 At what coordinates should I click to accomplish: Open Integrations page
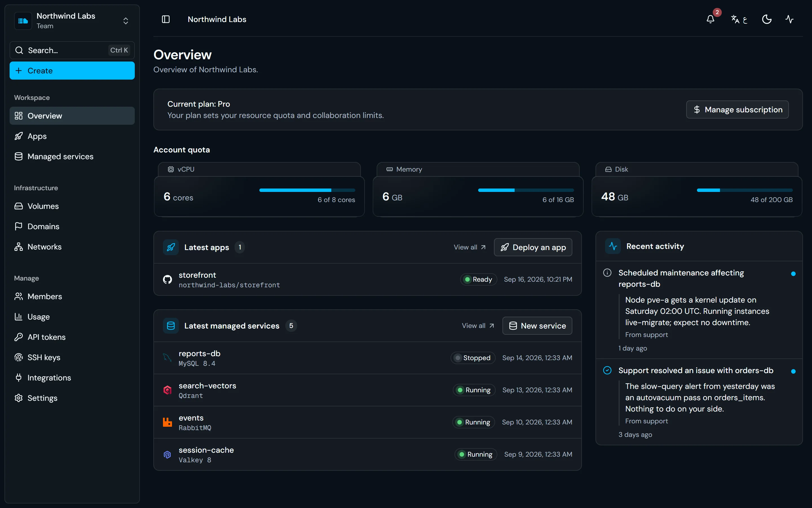point(72,378)
